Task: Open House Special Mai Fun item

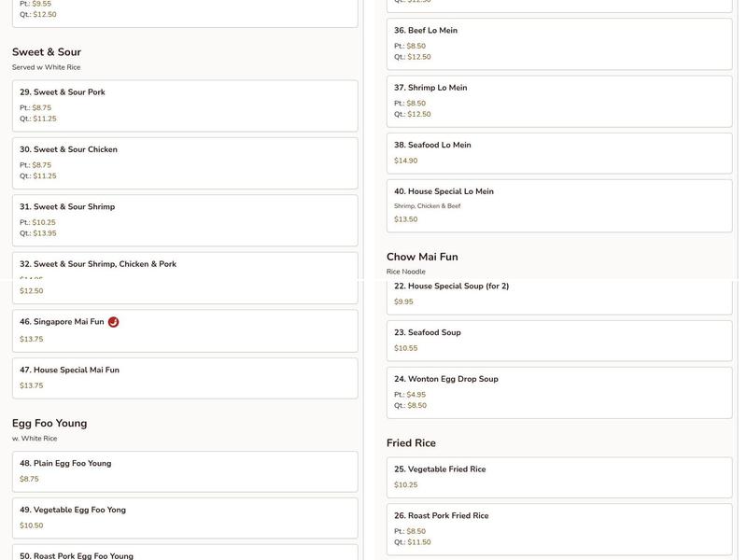Action: 183,377
